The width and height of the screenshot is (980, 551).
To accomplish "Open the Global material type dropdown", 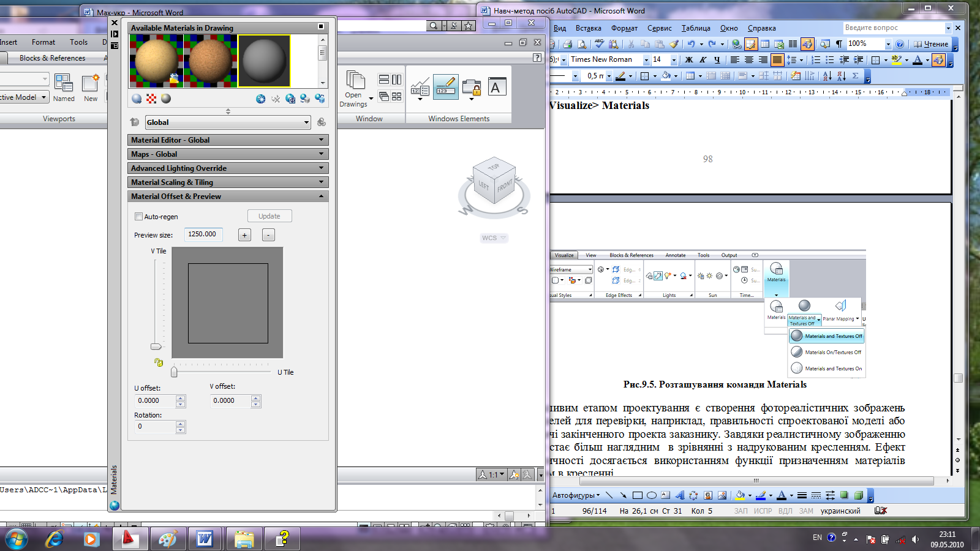I will click(x=228, y=122).
